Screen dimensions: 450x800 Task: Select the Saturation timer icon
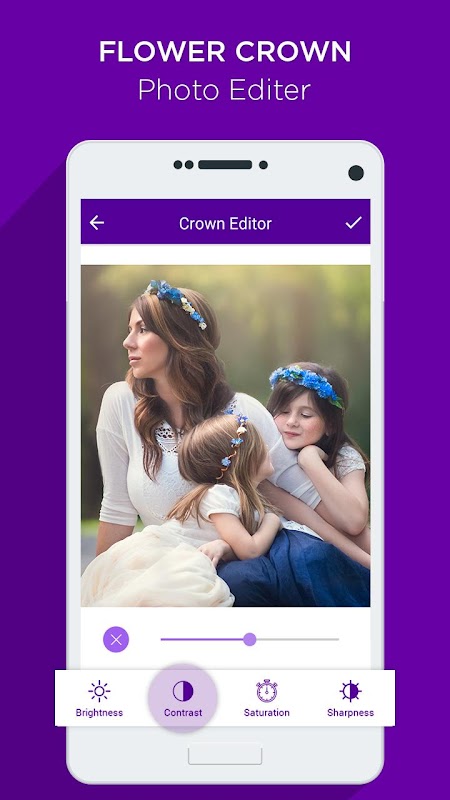click(x=266, y=691)
